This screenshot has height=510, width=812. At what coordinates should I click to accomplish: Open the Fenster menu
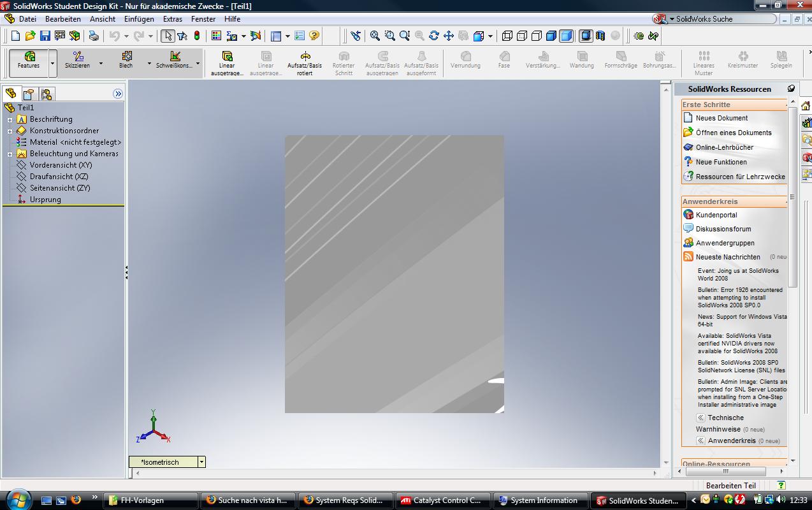(x=203, y=19)
